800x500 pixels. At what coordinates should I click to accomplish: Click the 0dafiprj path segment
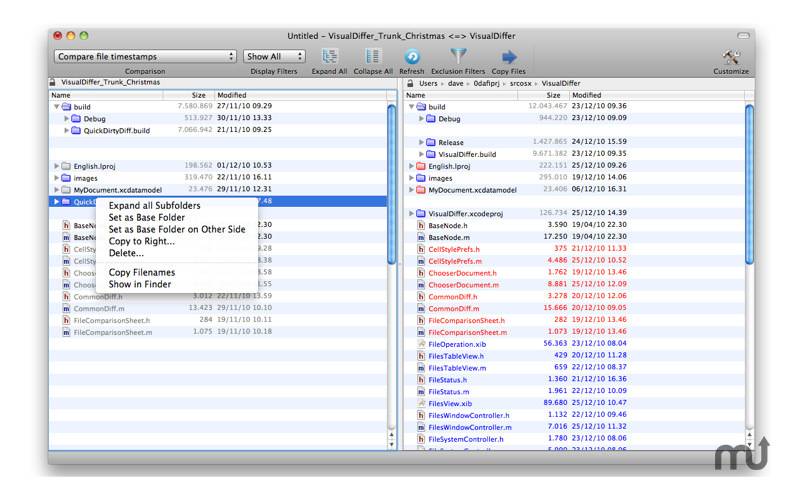pos(486,83)
